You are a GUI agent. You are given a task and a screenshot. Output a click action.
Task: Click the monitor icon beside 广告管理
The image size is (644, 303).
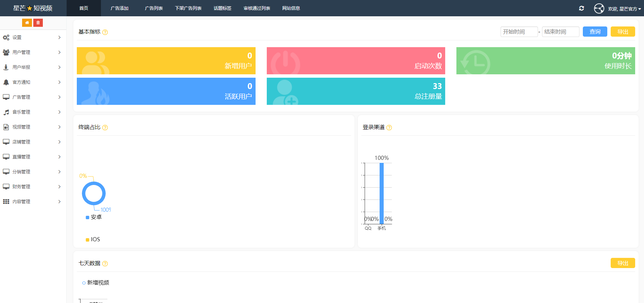tap(6, 97)
